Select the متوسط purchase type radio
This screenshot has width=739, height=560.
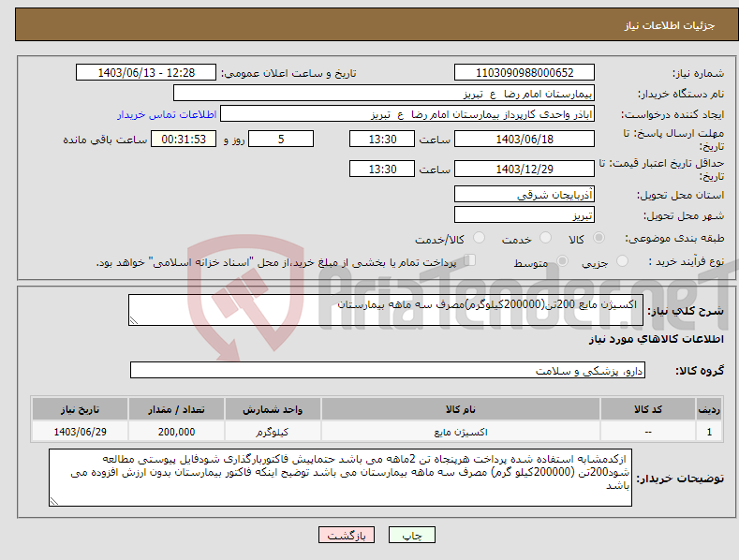tap(562, 260)
